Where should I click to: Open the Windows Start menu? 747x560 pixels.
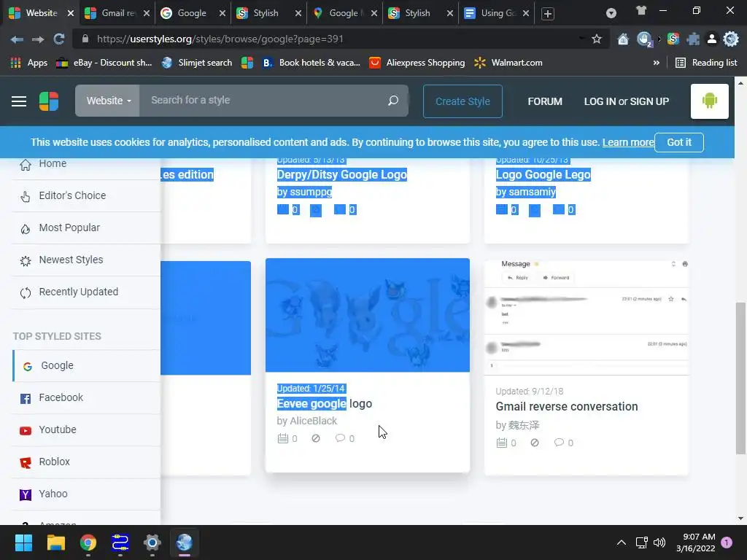pyautogui.click(x=23, y=542)
